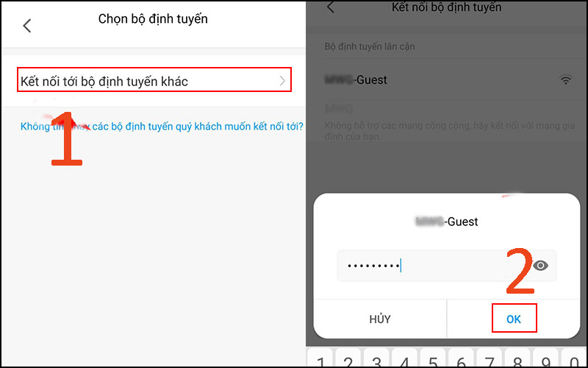Go back from Chọn bộ định tuyến screen
Image resolution: width=588 pixels, height=368 pixels.
27,26
